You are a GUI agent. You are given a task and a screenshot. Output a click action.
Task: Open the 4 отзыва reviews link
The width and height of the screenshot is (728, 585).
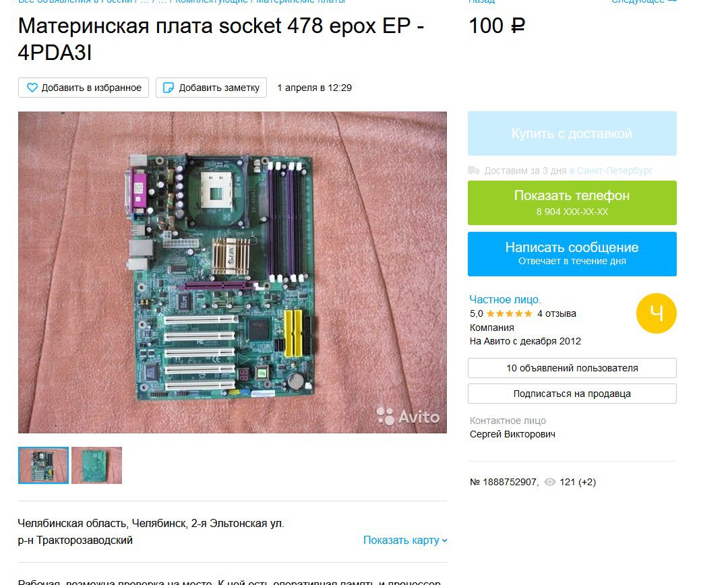coord(557,314)
